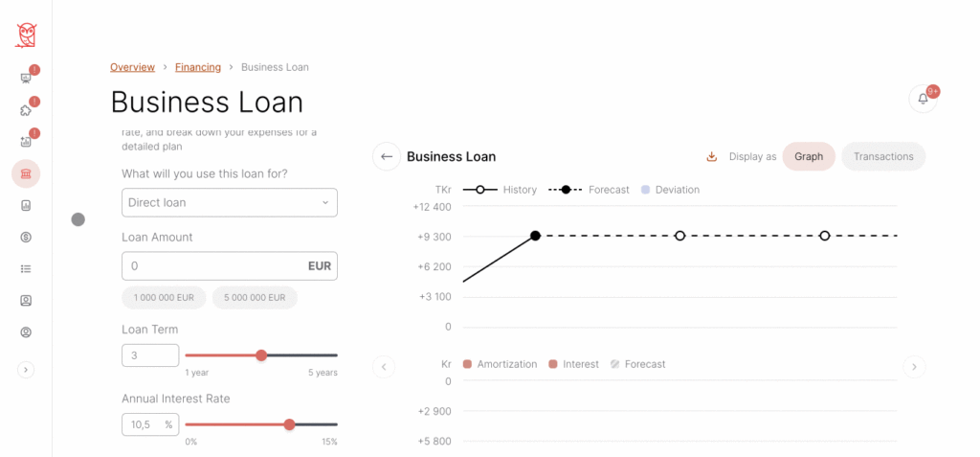The image size is (980, 457).
Task: Switch display to Transactions tab
Action: pos(883,156)
